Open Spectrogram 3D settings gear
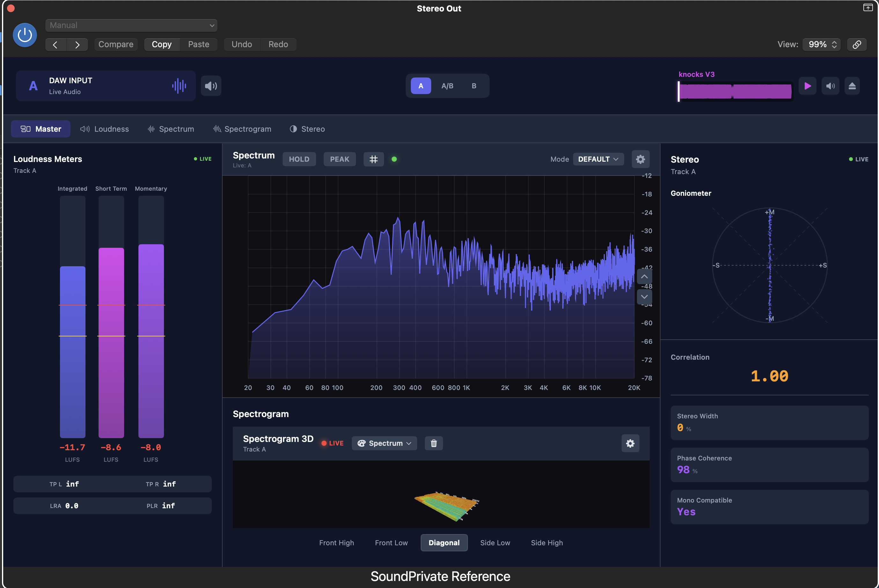 (630, 443)
